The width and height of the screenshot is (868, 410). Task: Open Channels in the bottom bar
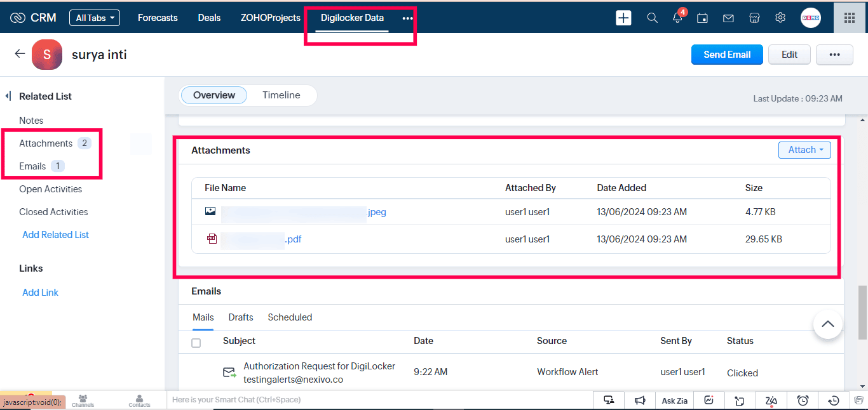click(x=83, y=400)
